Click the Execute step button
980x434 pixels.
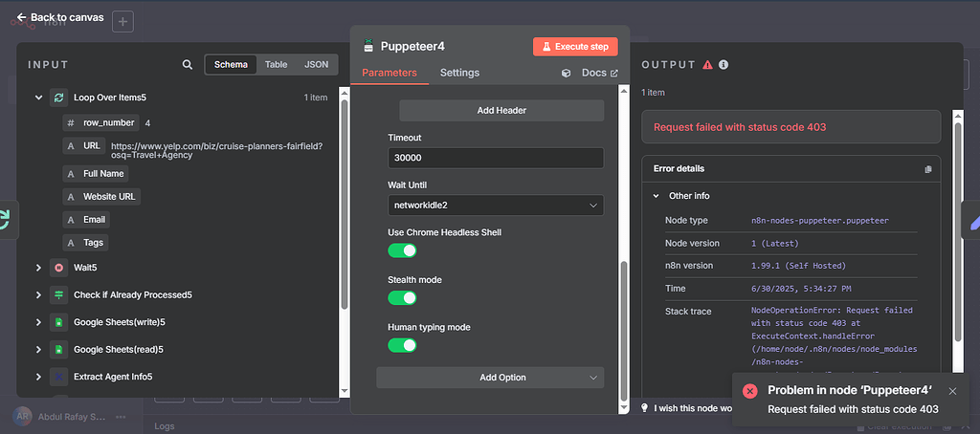click(575, 47)
